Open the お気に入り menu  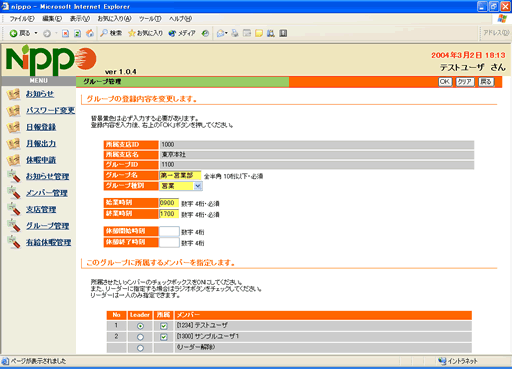[x=114, y=19]
